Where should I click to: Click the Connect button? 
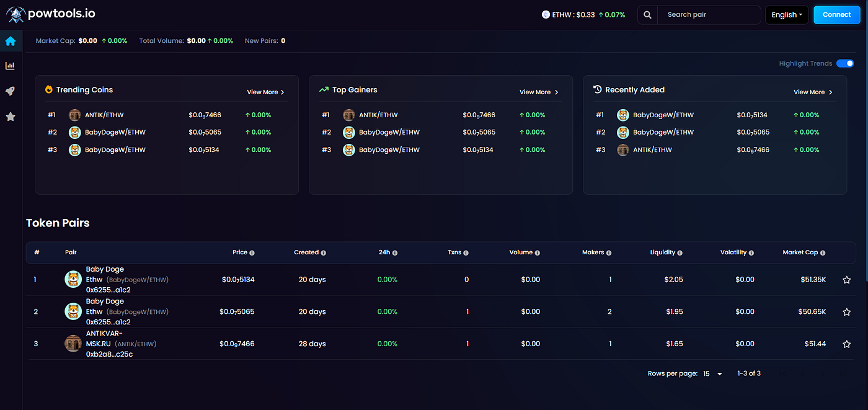click(x=836, y=15)
